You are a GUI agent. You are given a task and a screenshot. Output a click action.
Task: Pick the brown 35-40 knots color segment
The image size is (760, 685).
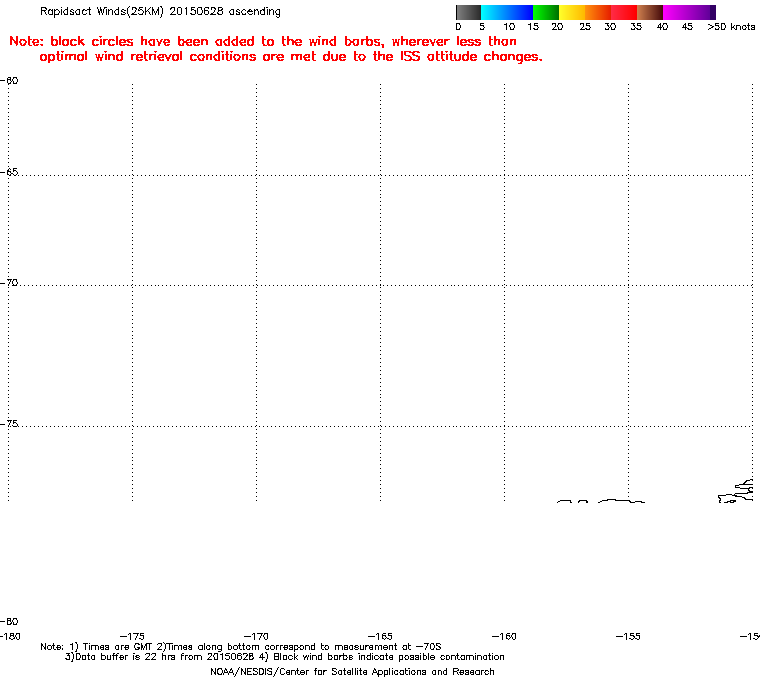click(x=650, y=12)
